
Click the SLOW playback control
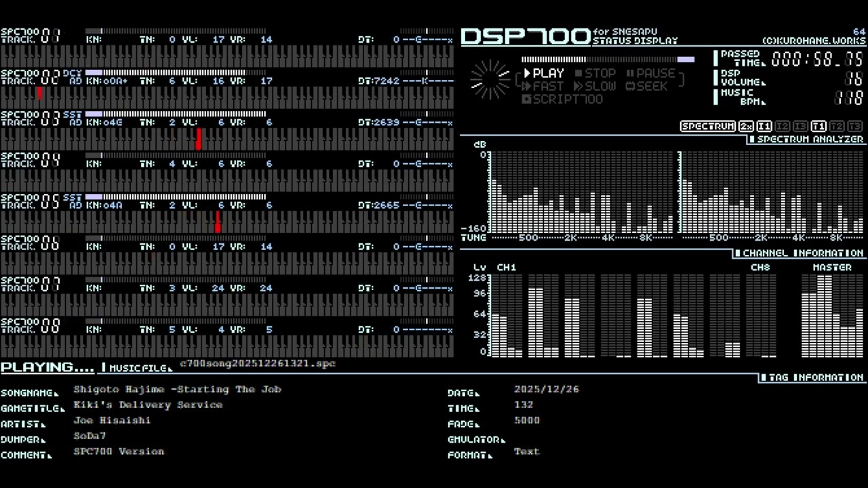(x=594, y=86)
